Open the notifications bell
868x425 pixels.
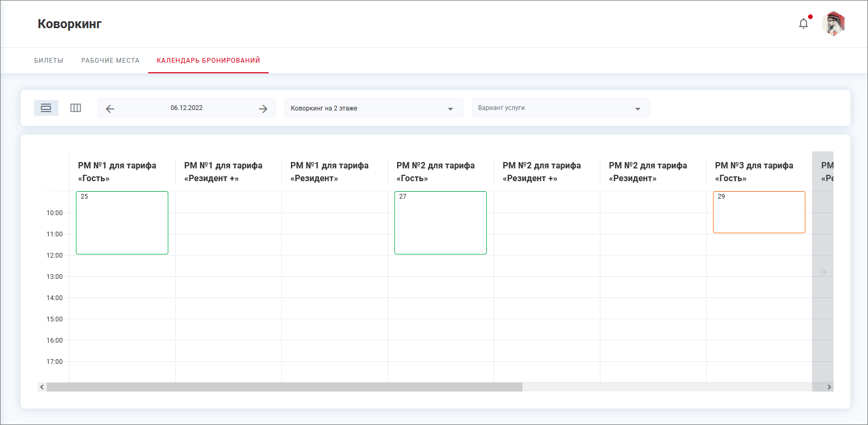pyautogui.click(x=803, y=23)
